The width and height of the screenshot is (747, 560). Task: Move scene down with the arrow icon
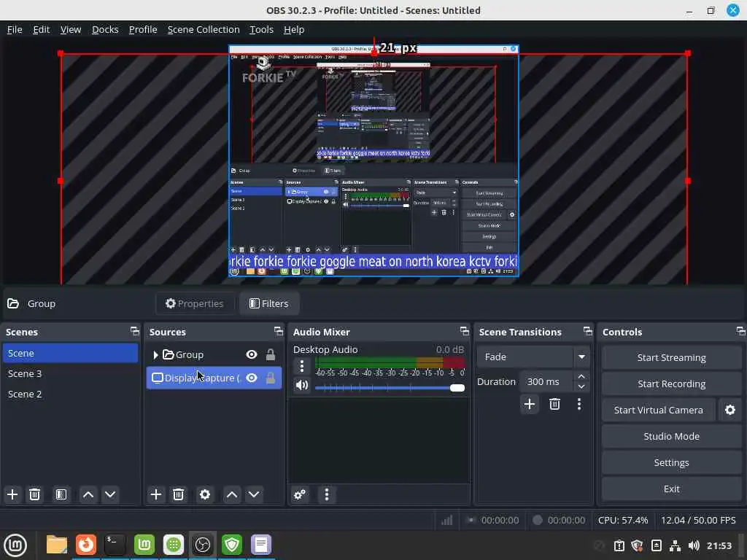click(110, 494)
